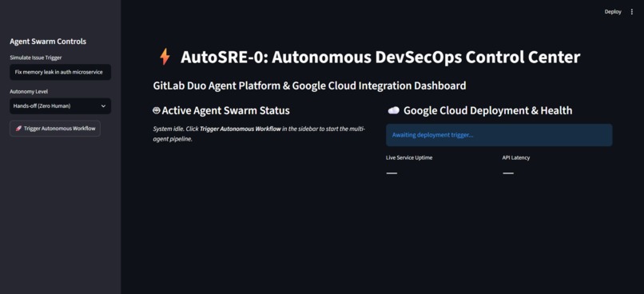This screenshot has height=294, width=644.
Task: Open the Autonomy Level dropdown
Action: [61, 106]
